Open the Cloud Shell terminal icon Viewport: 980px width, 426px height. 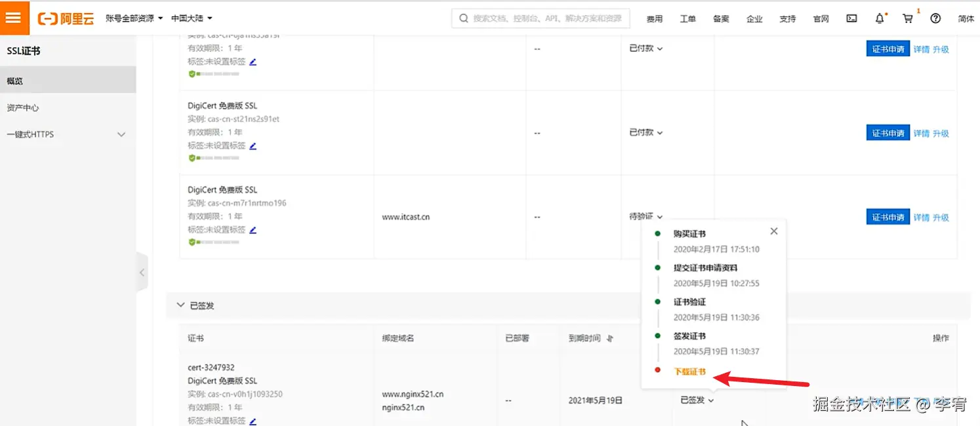tap(851, 18)
